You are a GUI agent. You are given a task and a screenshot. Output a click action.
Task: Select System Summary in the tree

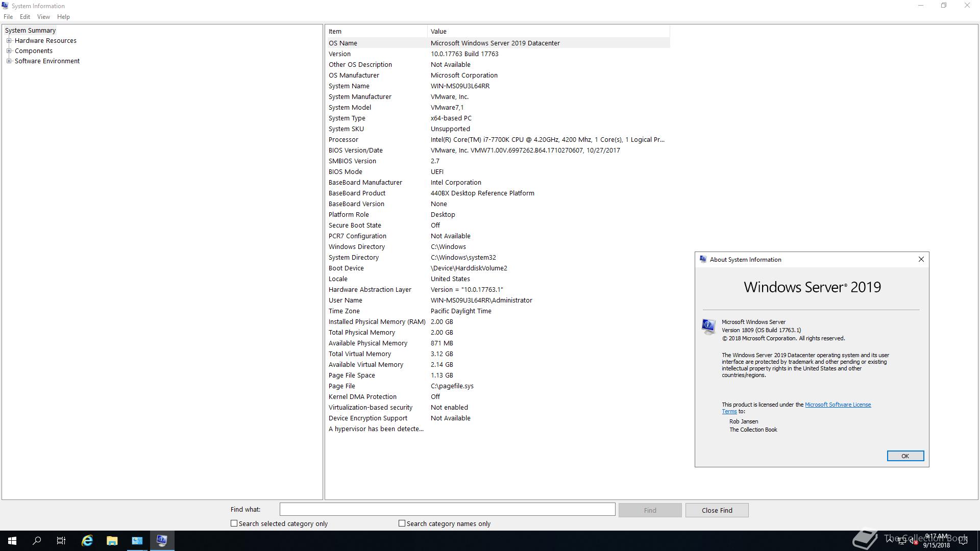tap(30, 30)
